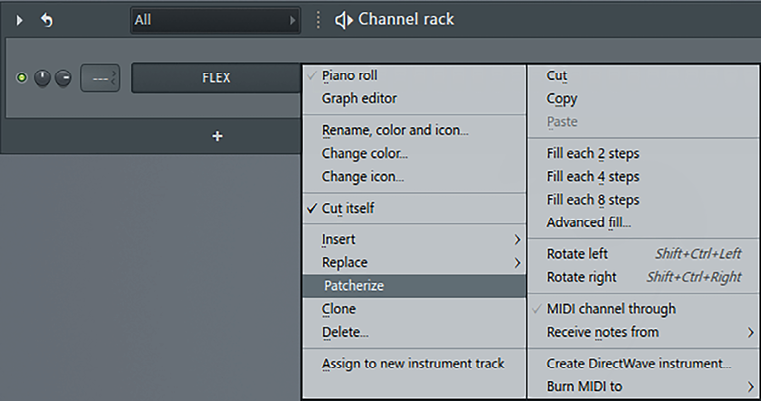This screenshot has width=761, height=401.
Task: Select the FLEX channel button
Action: click(216, 78)
